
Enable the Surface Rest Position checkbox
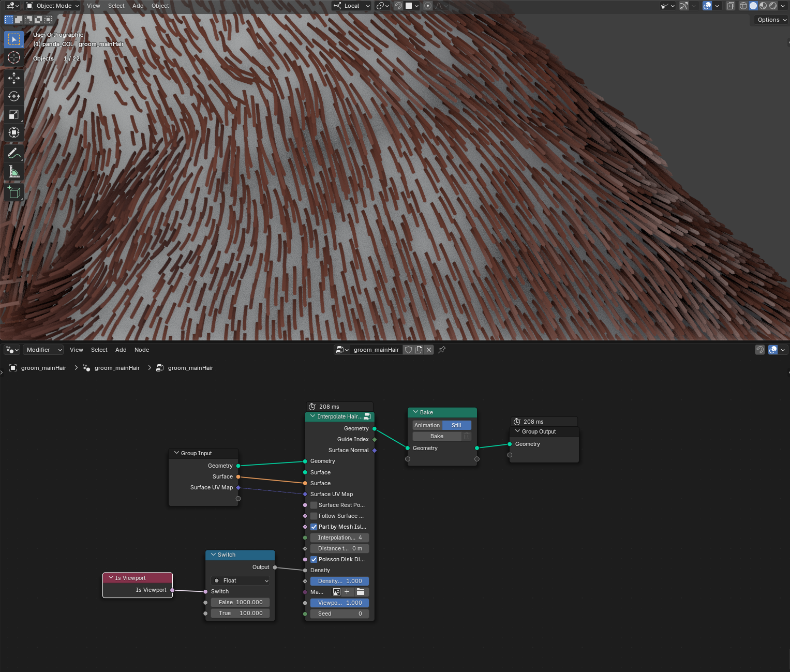coord(314,505)
